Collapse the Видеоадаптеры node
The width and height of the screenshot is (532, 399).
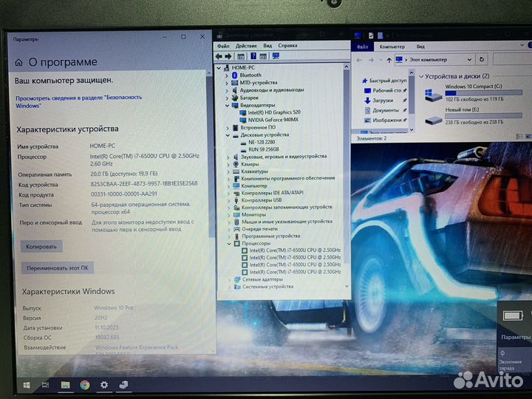point(227,106)
